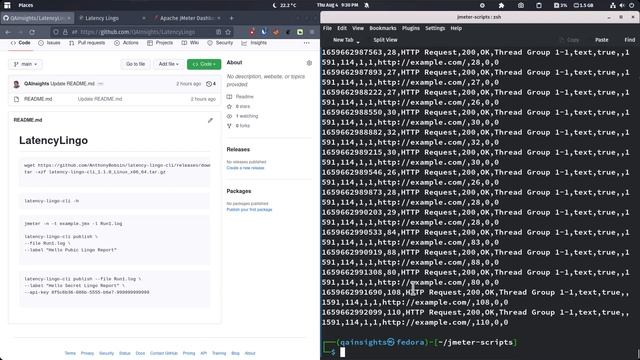This screenshot has width=640, height=360.
Task: Open the browser hamburger menu
Action: pyautogui.click(x=312, y=32)
